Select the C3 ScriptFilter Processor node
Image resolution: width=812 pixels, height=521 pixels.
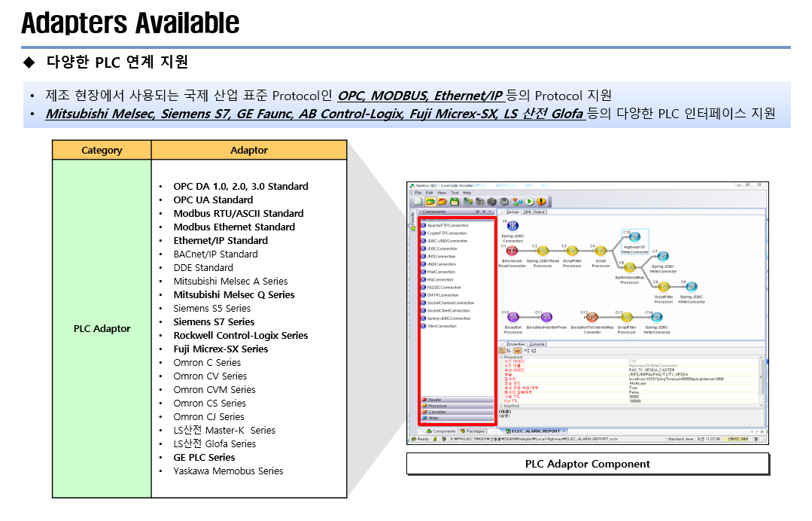point(572,251)
